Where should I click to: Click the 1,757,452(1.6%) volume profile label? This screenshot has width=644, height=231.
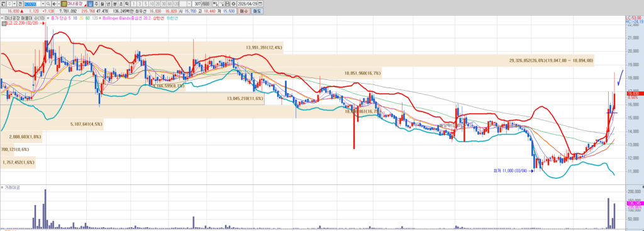click(18, 162)
